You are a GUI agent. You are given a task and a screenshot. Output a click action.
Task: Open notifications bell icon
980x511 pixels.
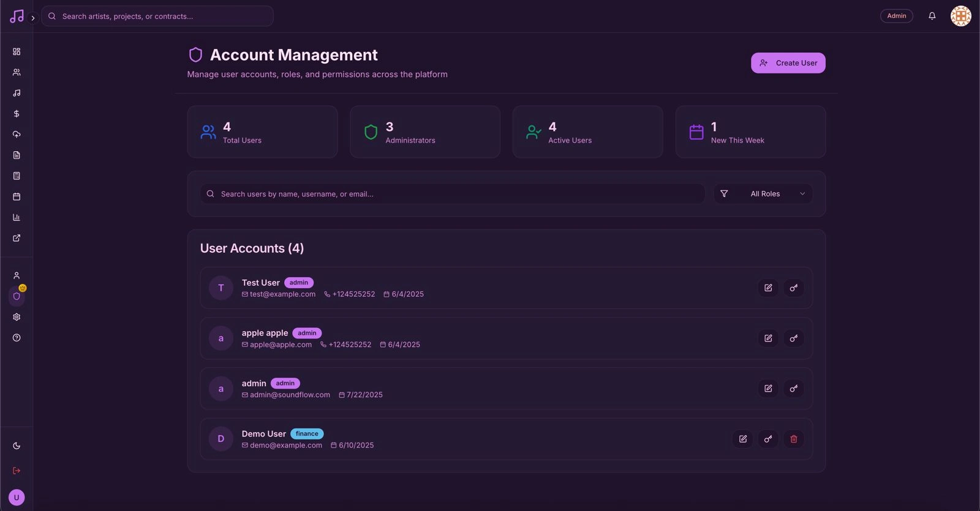(x=932, y=16)
